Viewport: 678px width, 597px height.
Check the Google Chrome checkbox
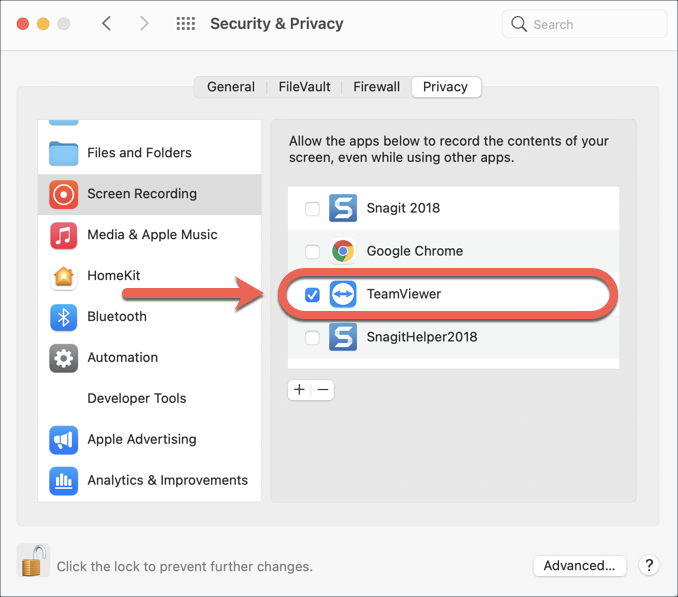coord(312,251)
